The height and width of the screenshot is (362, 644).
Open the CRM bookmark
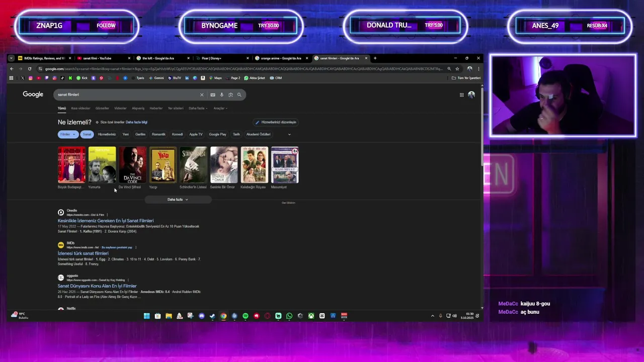[276, 78]
